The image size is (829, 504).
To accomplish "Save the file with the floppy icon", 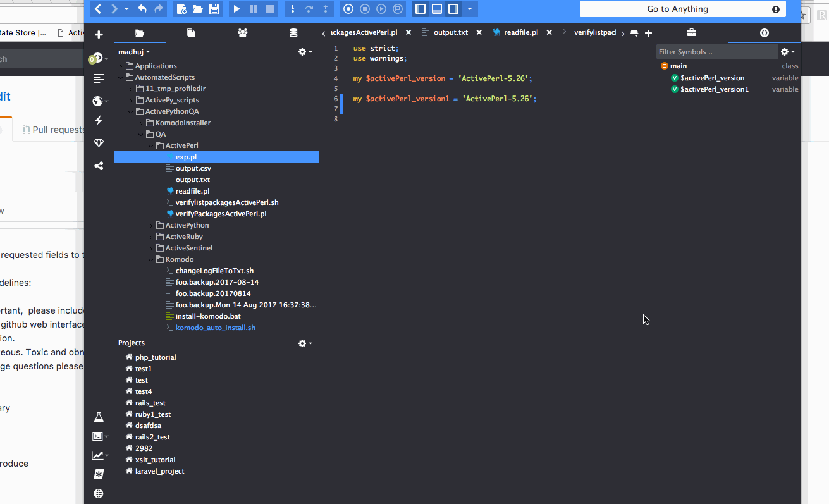I will coord(214,9).
